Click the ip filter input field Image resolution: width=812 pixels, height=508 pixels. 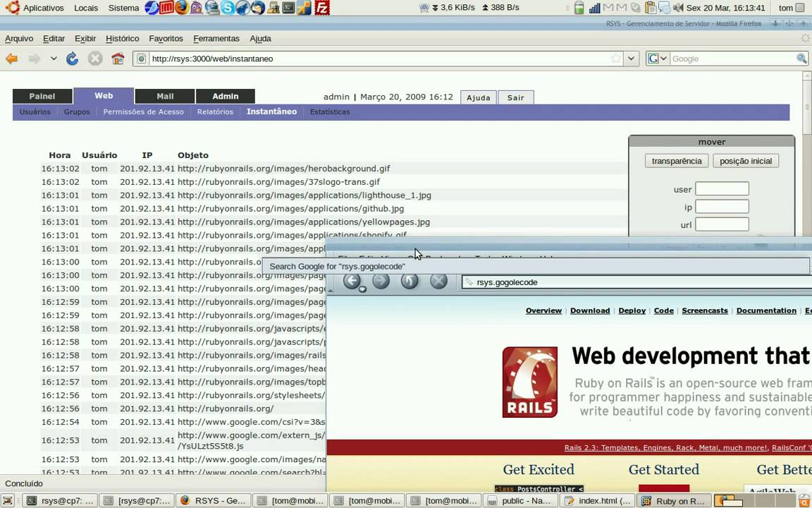point(722,206)
